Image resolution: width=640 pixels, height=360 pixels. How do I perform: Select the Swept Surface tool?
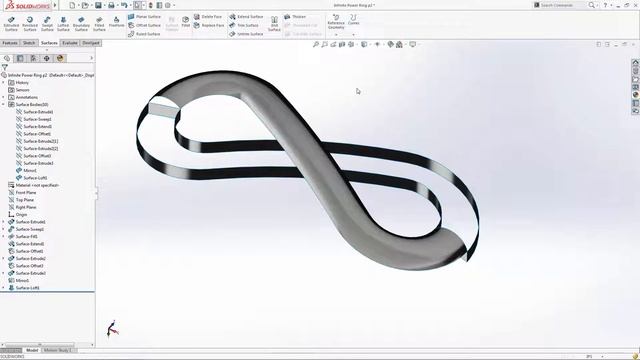pos(47,24)
